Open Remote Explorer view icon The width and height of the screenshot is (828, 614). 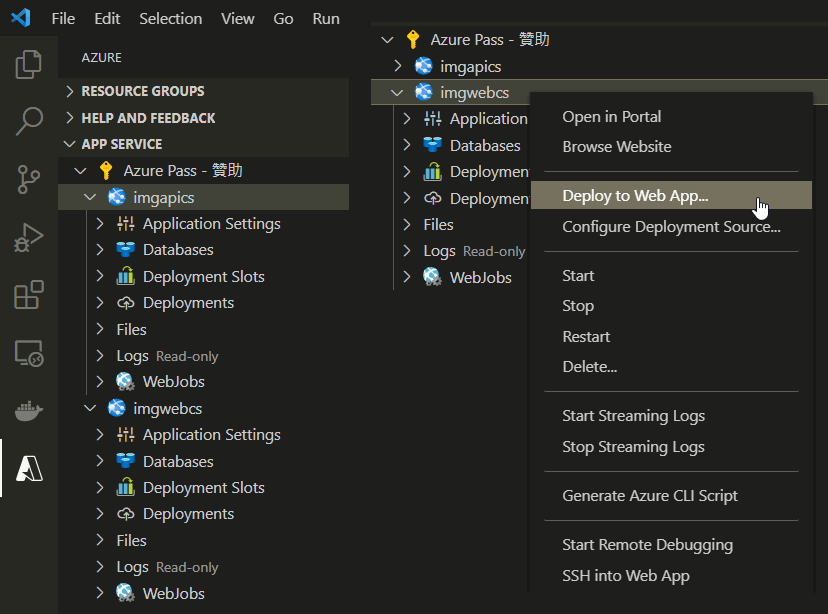[x=29, y=353]
